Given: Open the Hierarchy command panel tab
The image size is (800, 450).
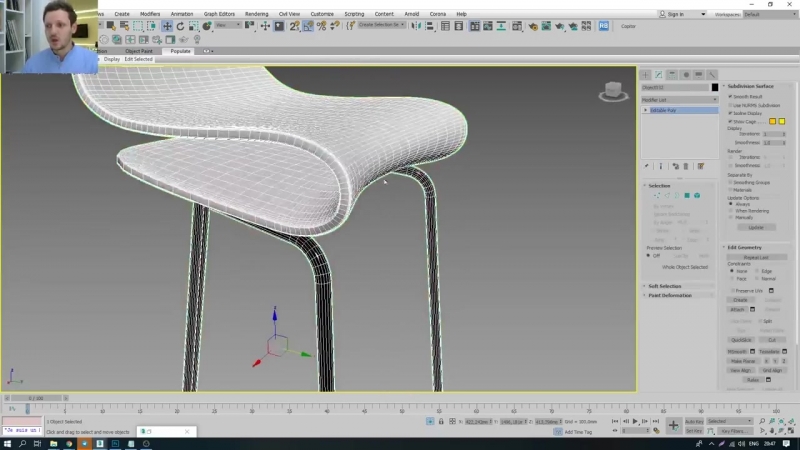Looking at the screenshot, I should 672,75.
